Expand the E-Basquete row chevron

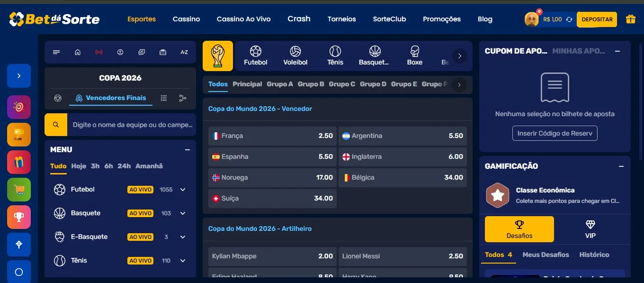tap(183, 237)
